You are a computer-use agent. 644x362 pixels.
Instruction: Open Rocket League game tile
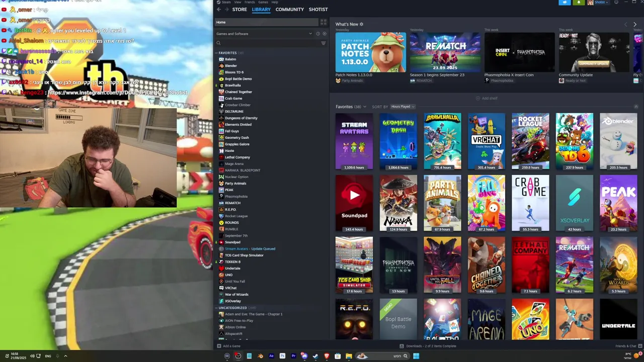[530, 141]
